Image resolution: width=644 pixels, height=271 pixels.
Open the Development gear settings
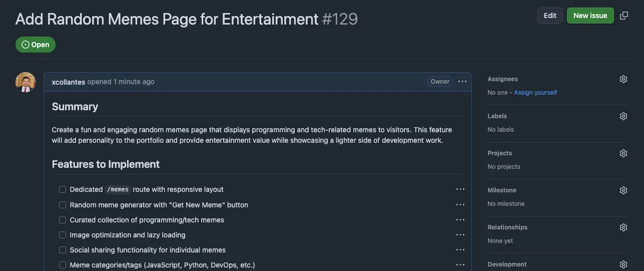(x=623, y=264)
